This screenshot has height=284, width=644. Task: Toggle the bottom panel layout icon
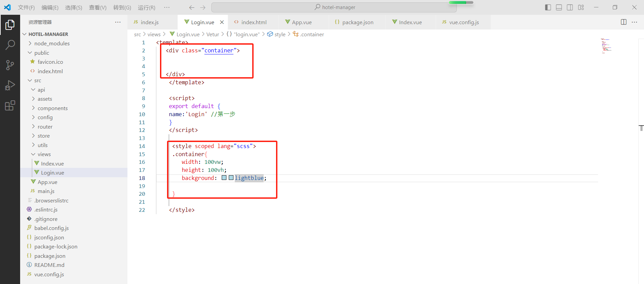coord(559,7)
